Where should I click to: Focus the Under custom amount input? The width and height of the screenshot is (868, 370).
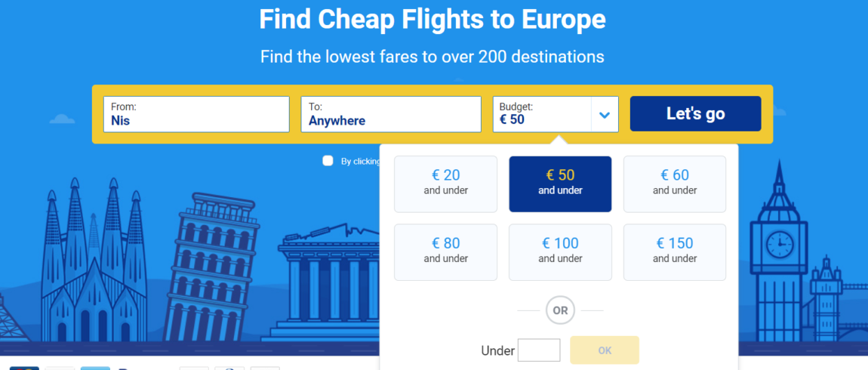(539, 350)
